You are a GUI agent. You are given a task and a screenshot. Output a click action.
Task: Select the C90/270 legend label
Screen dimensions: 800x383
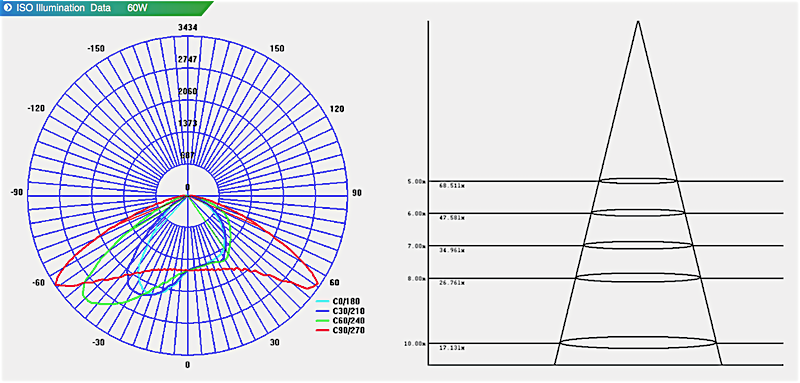click(348, 330)
